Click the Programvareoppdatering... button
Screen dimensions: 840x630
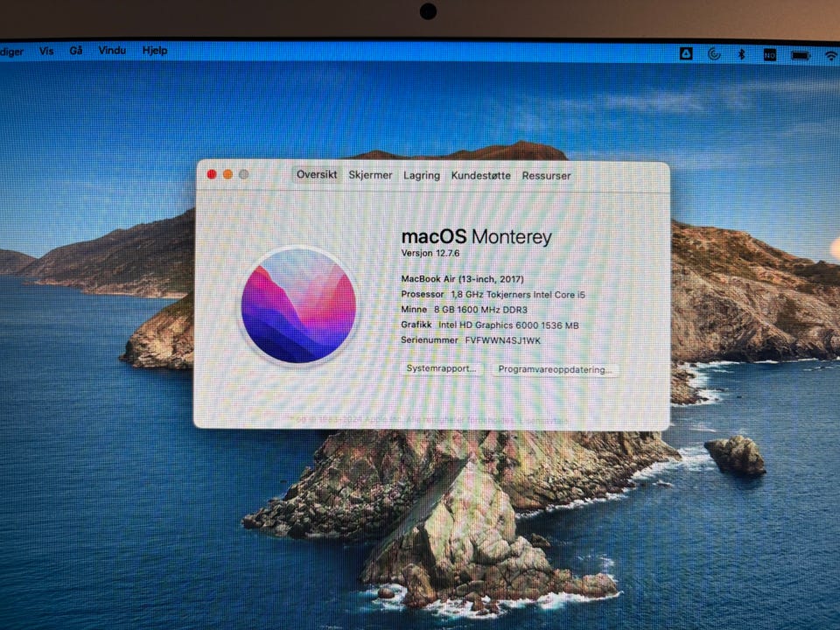click(555, 369)
